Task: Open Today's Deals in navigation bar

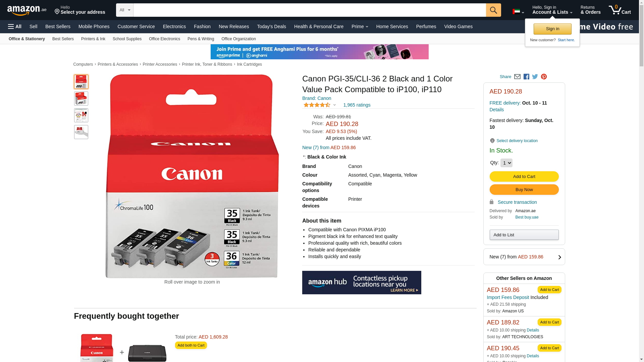Action: 271,26
